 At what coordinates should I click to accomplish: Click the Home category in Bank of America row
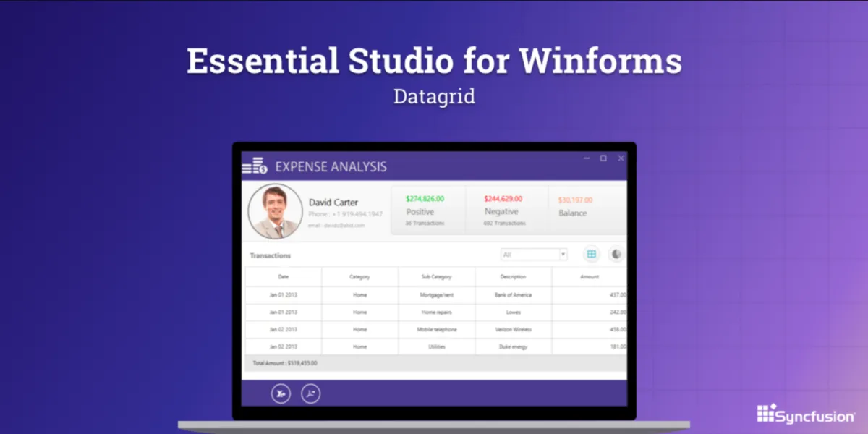coord(360,295)
